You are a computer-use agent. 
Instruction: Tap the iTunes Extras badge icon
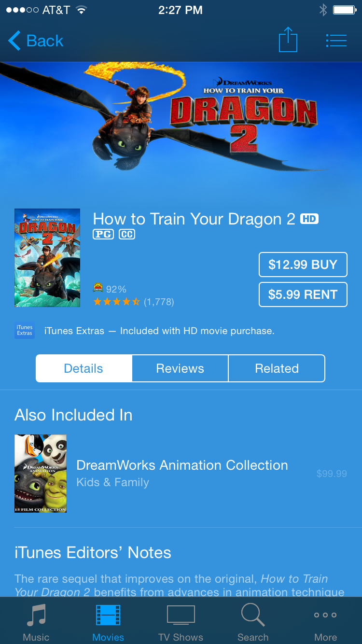click(25, 331)
